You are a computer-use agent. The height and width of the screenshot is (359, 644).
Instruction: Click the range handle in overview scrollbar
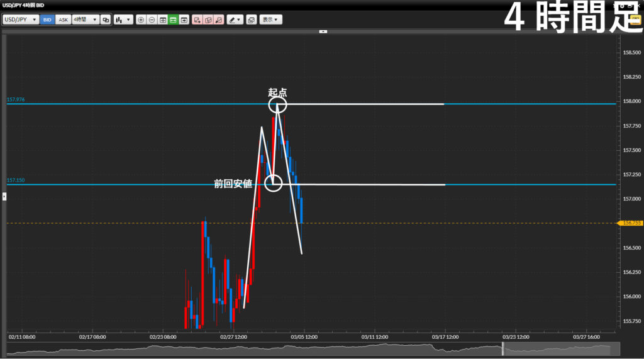[502, 348]
